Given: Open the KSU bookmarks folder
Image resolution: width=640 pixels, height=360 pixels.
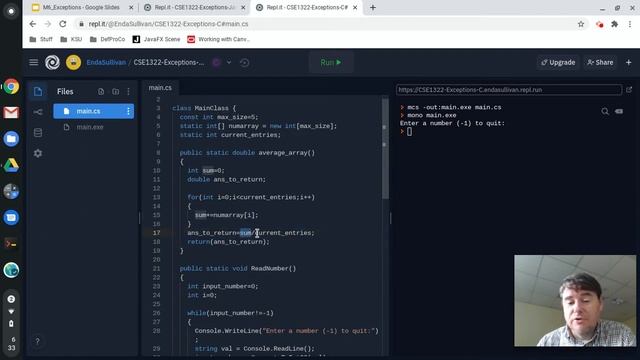Looking at the screenshot, I should [x=71, y=39].
